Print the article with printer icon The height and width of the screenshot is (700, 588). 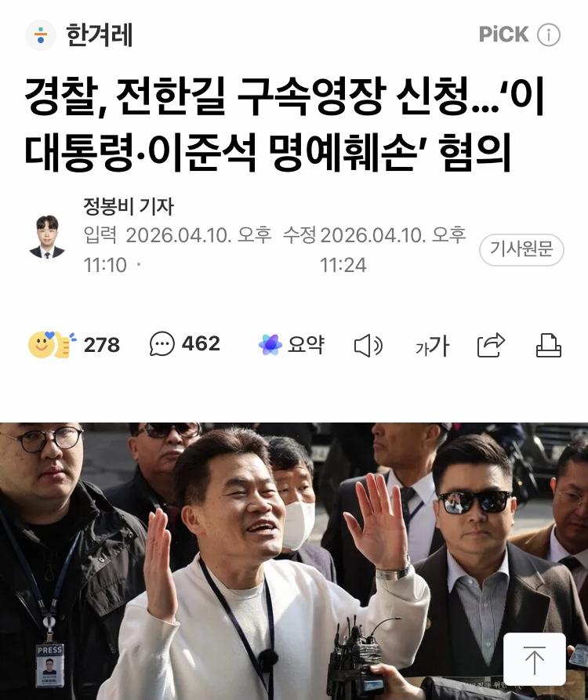(549, 345)
